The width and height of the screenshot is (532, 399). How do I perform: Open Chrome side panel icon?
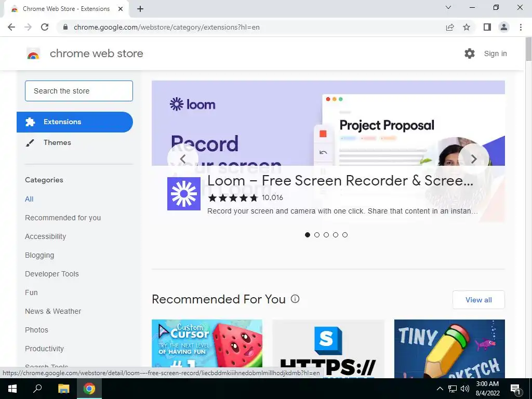[x=487, y=27]
